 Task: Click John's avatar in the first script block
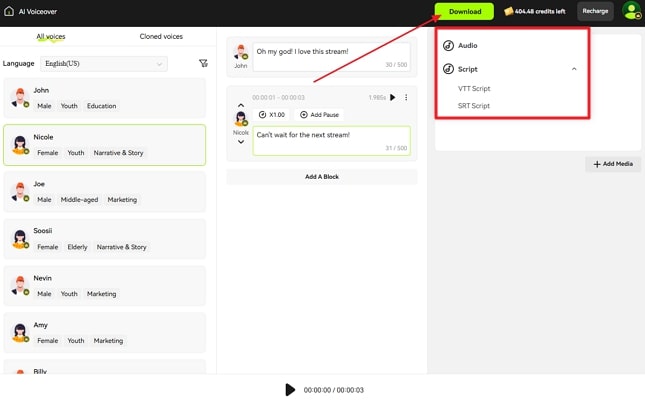click(241, 52)
